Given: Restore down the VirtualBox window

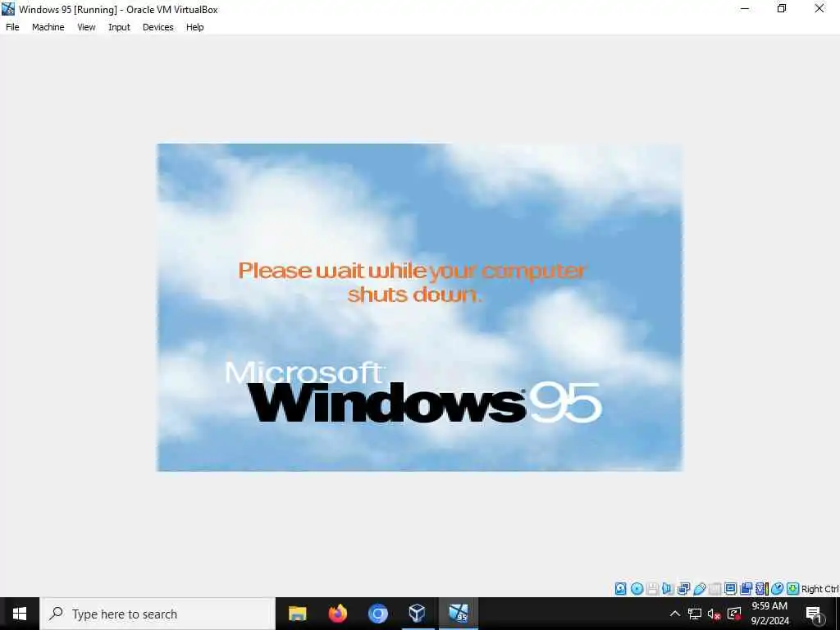Looking at the screenshot, I should click(x=782, y=9).
